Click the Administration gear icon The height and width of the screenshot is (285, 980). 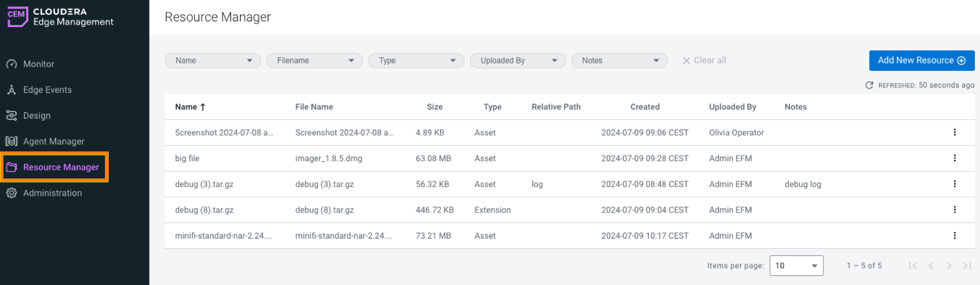pyautogui.click(x=11, y=193)
